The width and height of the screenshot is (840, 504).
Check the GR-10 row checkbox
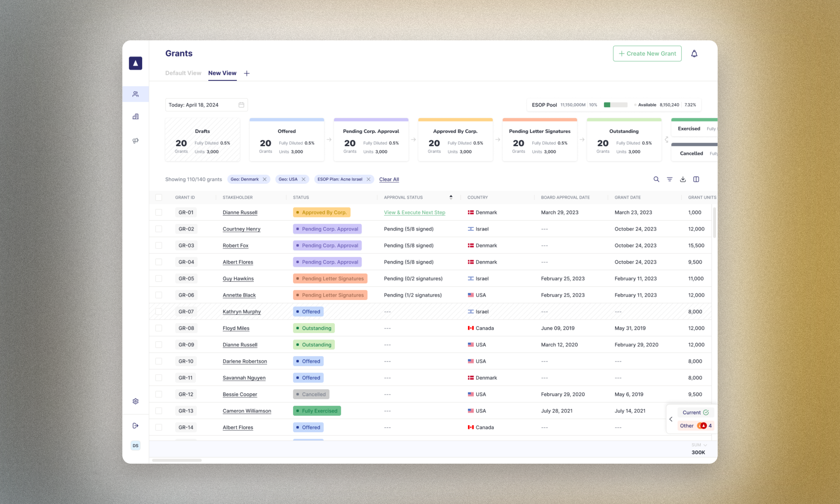click(159, 361)
